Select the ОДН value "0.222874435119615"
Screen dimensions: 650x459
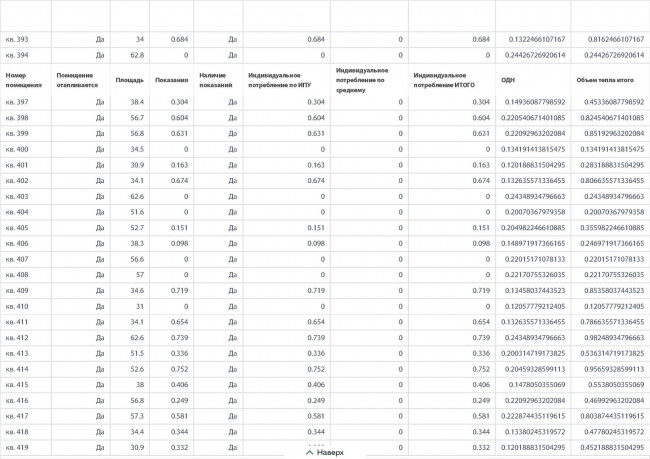pyautogui.click(x=533, y=416)
